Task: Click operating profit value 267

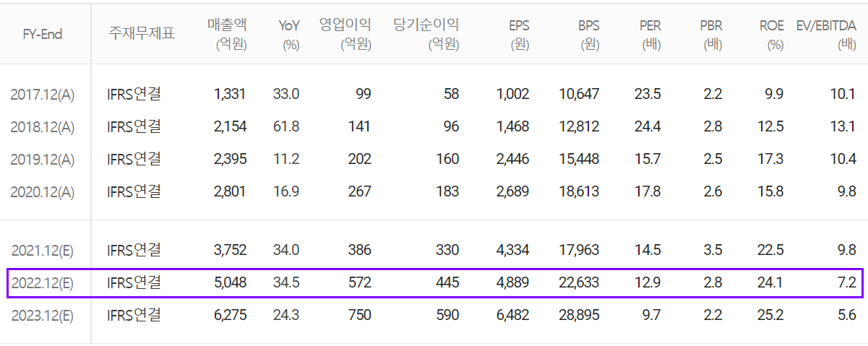Action: [x=359, y=191]
